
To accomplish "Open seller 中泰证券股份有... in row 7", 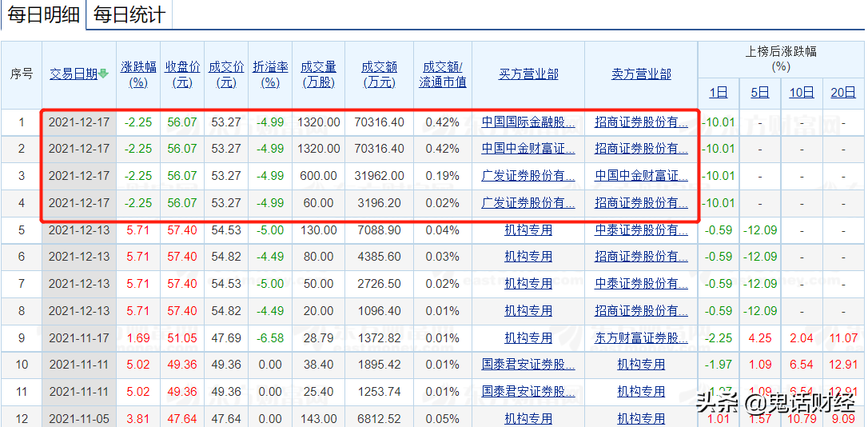I will [x=641, y=284].
